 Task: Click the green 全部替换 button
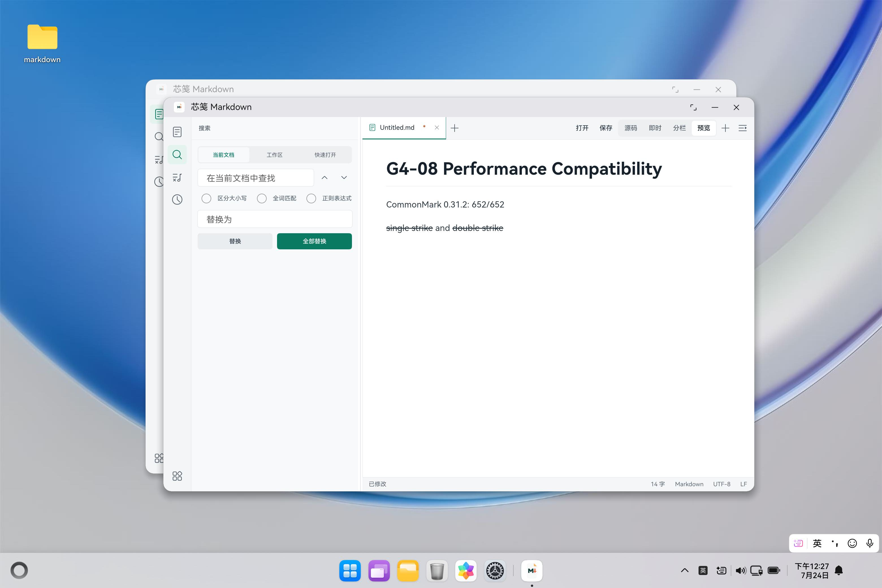[314, 241]
